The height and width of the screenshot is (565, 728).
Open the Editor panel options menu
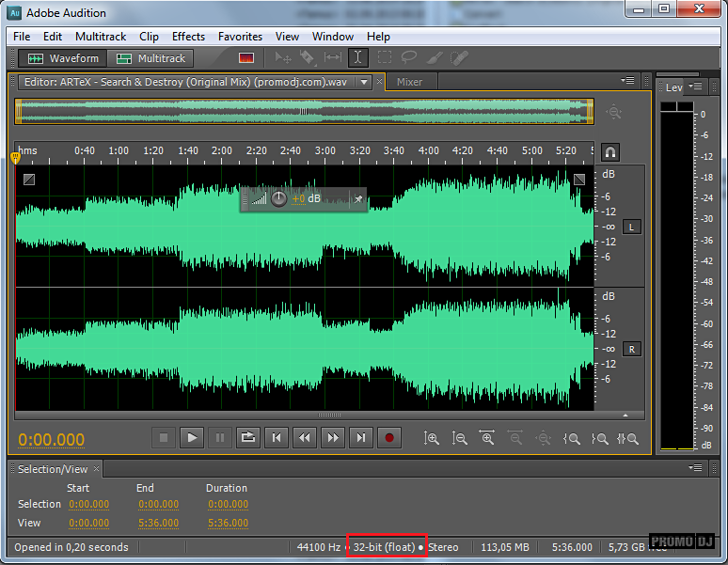pos(627,81)
